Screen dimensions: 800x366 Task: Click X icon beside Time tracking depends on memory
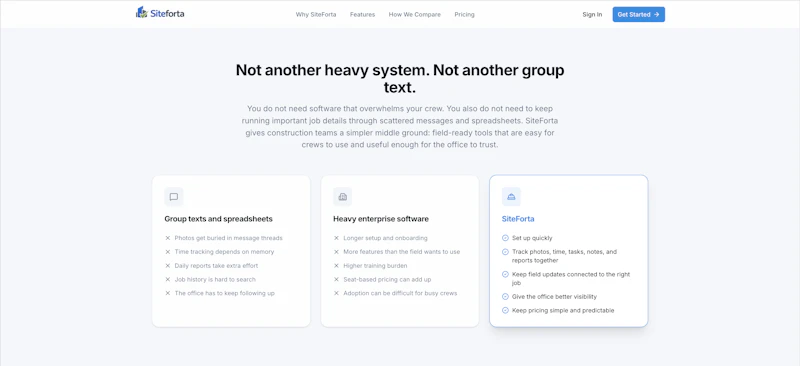(x=167, y=252)
